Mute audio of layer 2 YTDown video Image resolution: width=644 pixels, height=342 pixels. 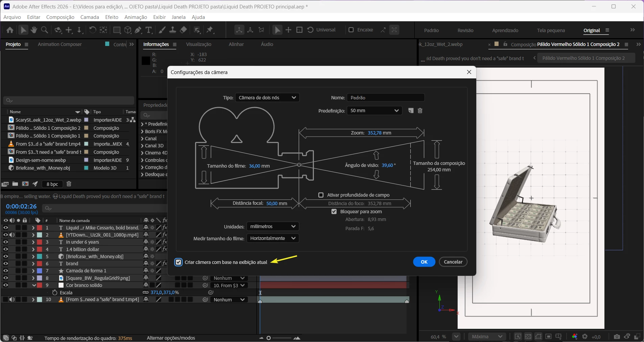pyautogui.click(x=12, y=235)
